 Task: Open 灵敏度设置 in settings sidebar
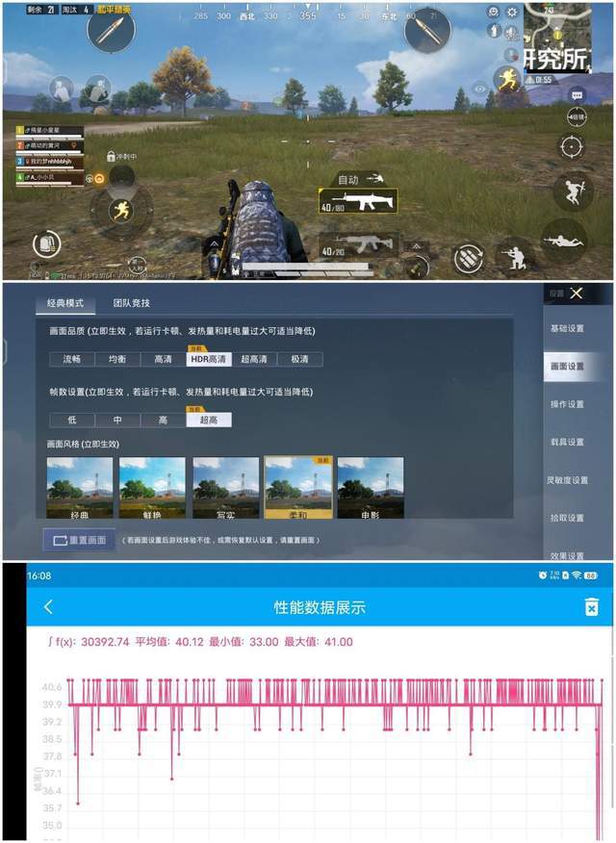(x=567, y=480)
